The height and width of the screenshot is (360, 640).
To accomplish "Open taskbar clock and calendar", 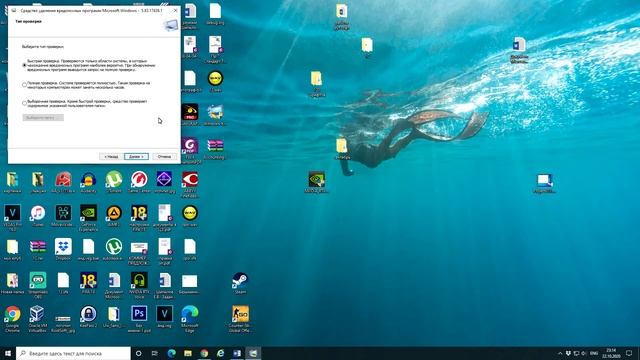I will click(611, 353).
